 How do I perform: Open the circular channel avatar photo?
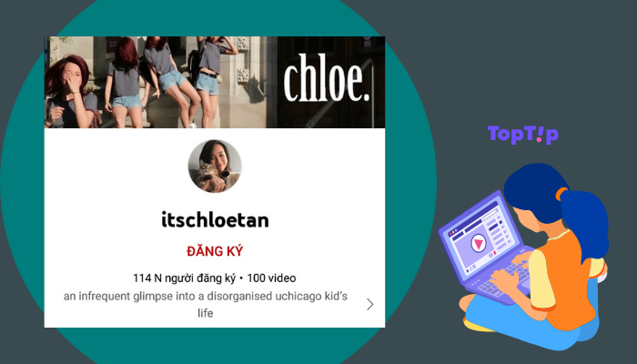click(x=215, y=166)
